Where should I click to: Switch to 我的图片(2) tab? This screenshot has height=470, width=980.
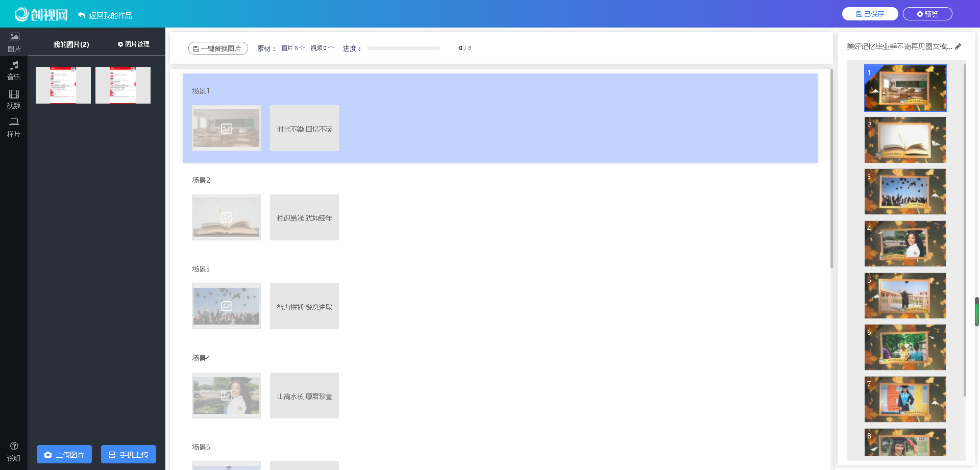click(71, 44)
